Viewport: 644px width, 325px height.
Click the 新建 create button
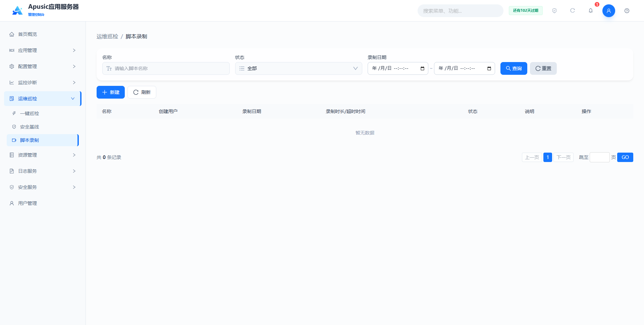point(111,92)
